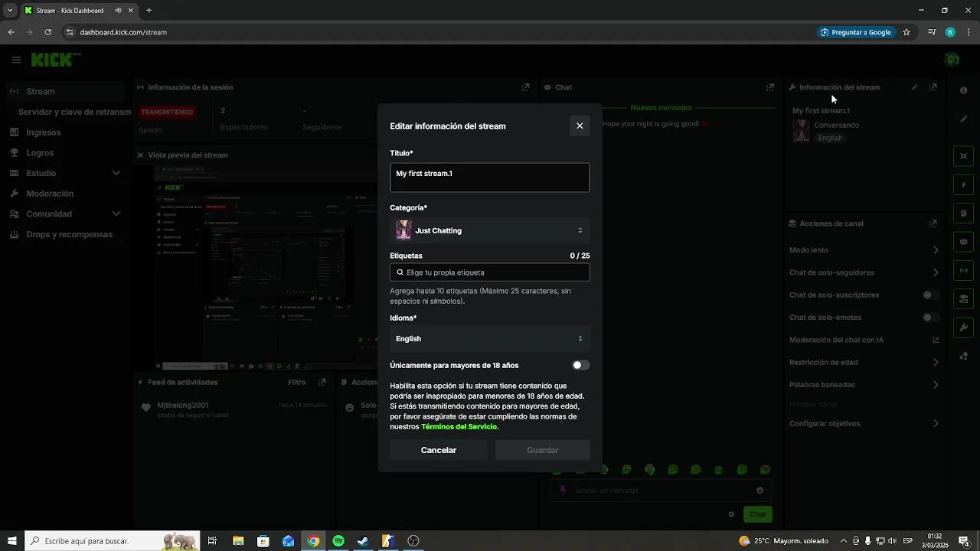Click the Cancelar button
980x551 pixels.
(439, 450)
